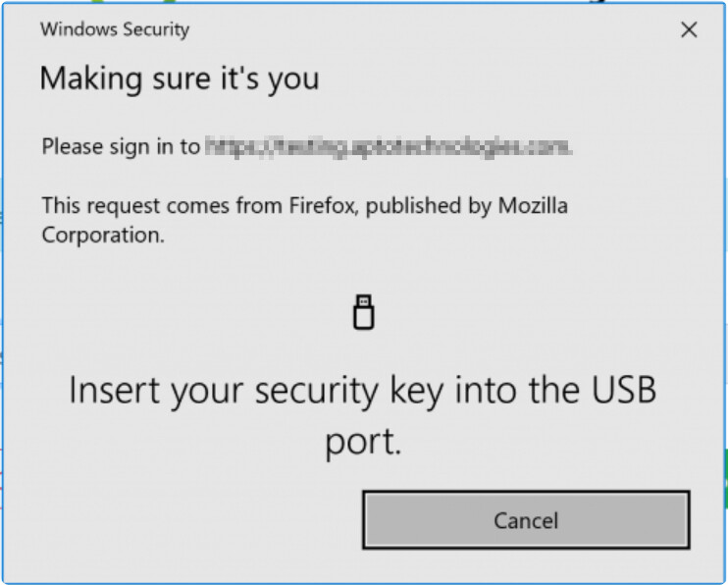Click the Windows Security title text
This screenshot has height=585, width=728.
pyautogui.click(x=115, y=29)
